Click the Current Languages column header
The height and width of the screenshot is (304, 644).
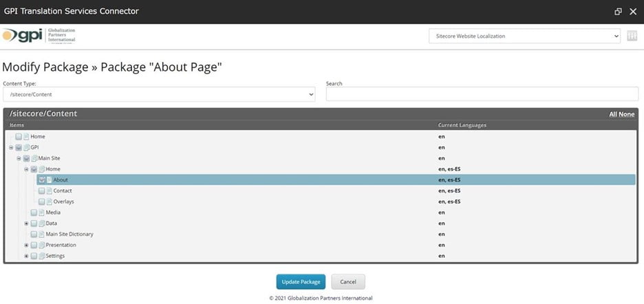[x=462, y=125]
